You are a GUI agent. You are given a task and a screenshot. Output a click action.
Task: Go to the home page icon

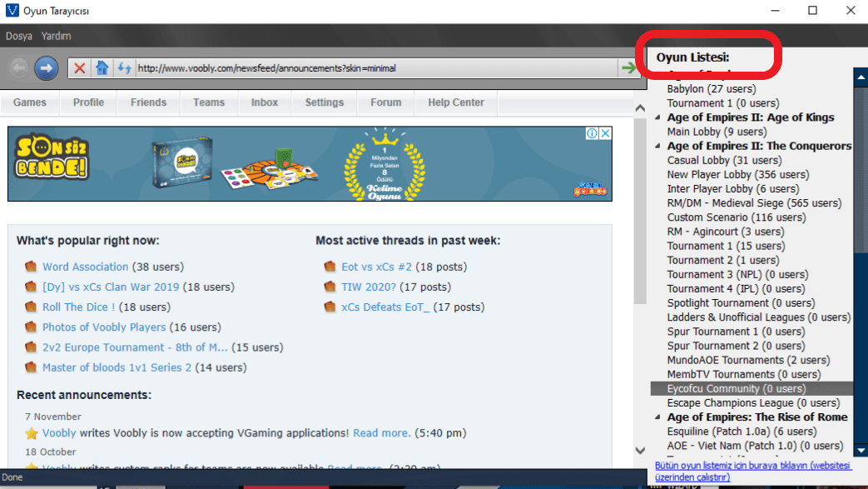102,67
